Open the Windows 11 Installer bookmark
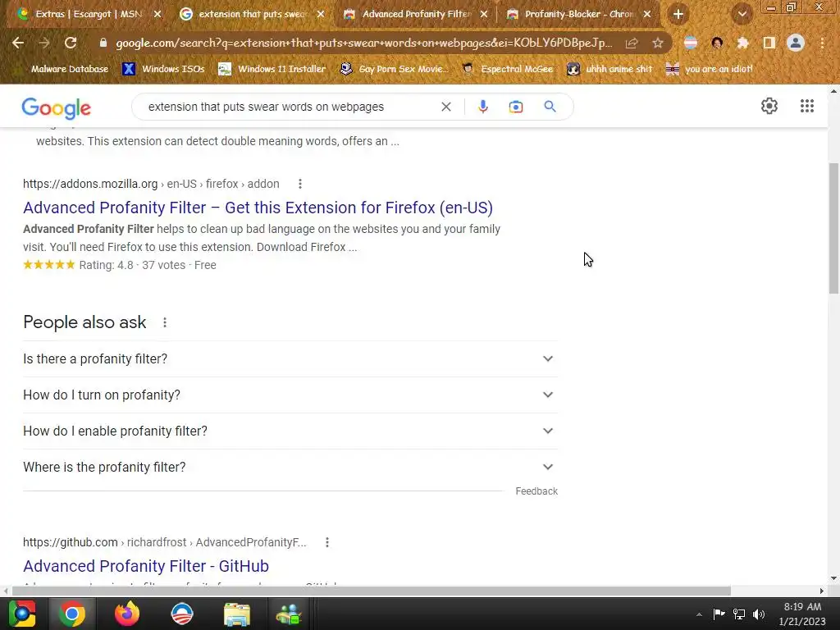Screen dimensions: 840x630 [272, 69]
